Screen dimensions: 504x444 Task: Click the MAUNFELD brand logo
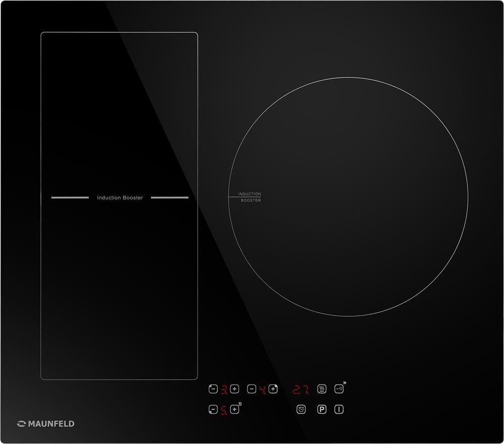(46, 424)
